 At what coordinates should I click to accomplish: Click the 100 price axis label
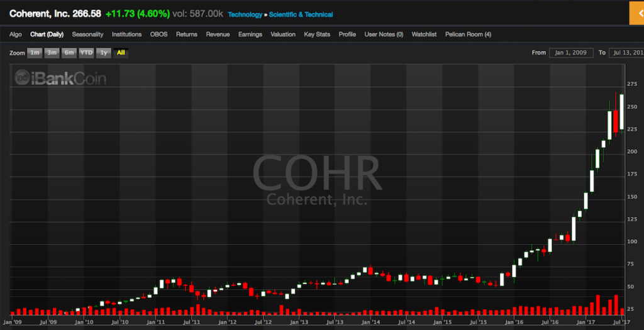pyautogui.click(x=631, y=242)
